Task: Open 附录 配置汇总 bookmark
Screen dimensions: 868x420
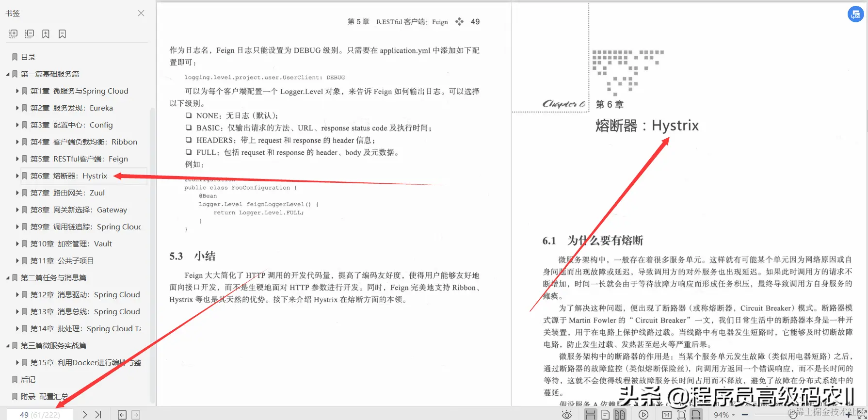Action: pos(44,397)
